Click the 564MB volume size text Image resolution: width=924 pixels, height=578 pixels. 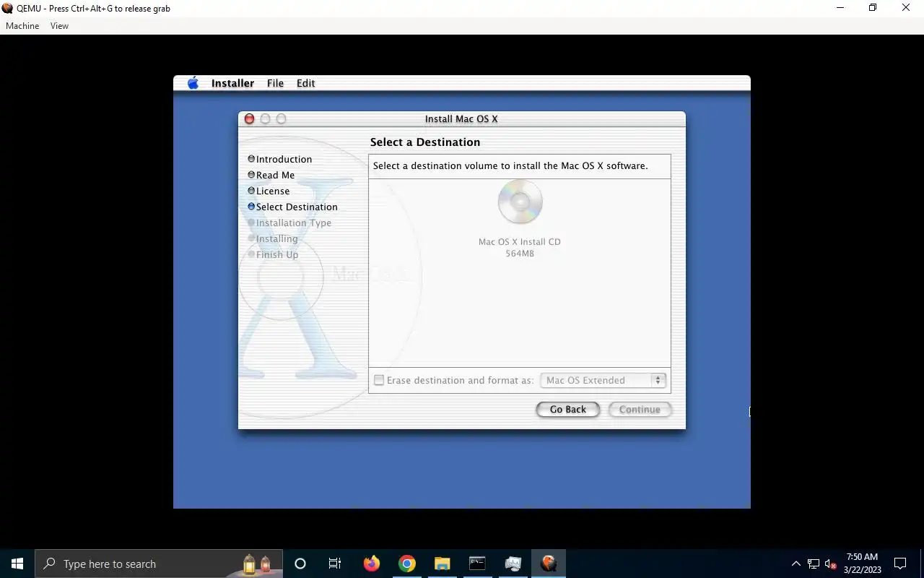[x=520, y=254]
